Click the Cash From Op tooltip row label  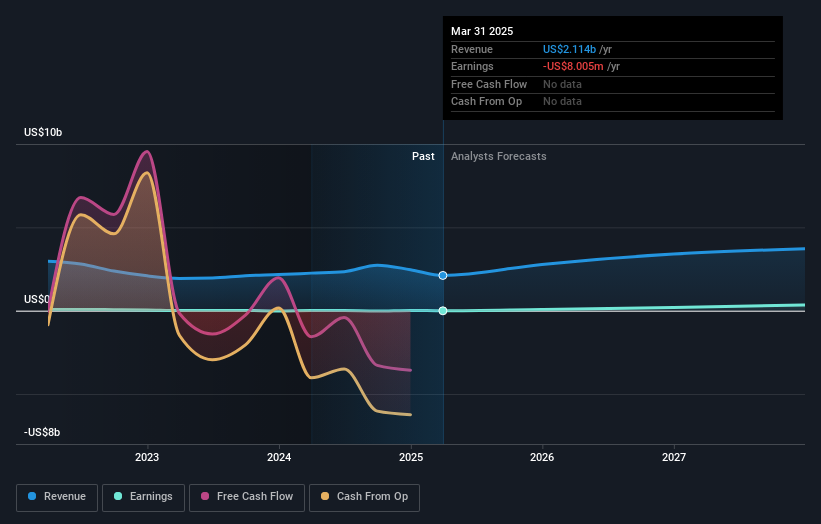(486, 102)
